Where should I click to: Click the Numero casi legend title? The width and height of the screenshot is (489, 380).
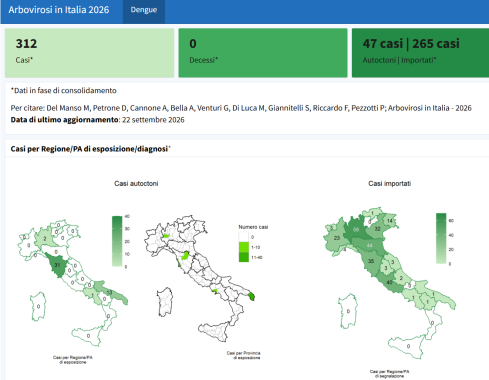click(x=253, y=227)
